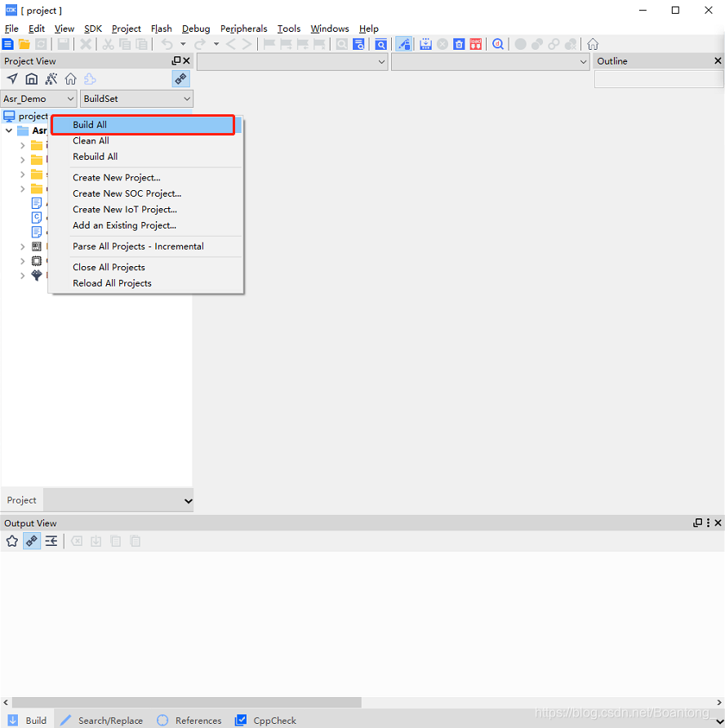Click the highlighted build hammer toolbar icon

[404, 44]
